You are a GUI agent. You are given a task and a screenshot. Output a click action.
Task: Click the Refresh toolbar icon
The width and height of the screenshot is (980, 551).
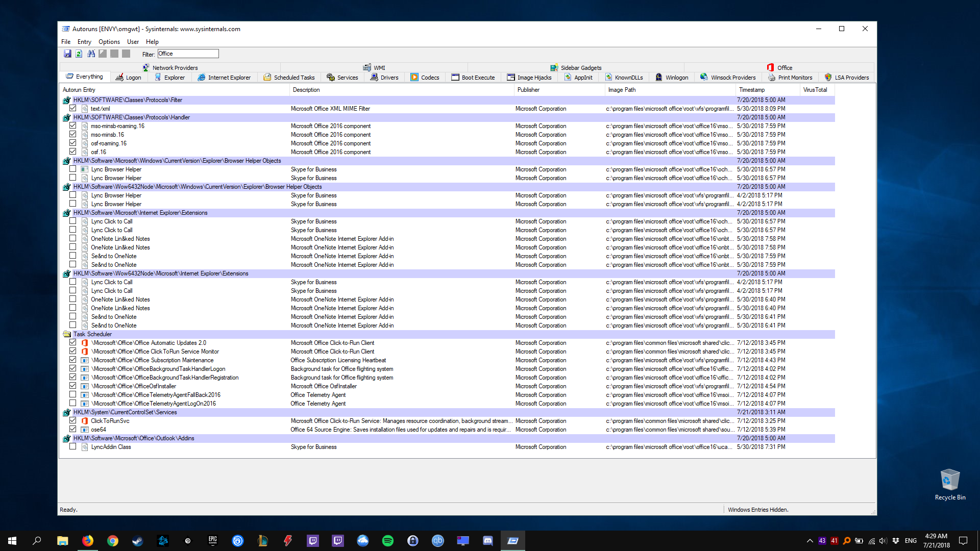[79, 54]
